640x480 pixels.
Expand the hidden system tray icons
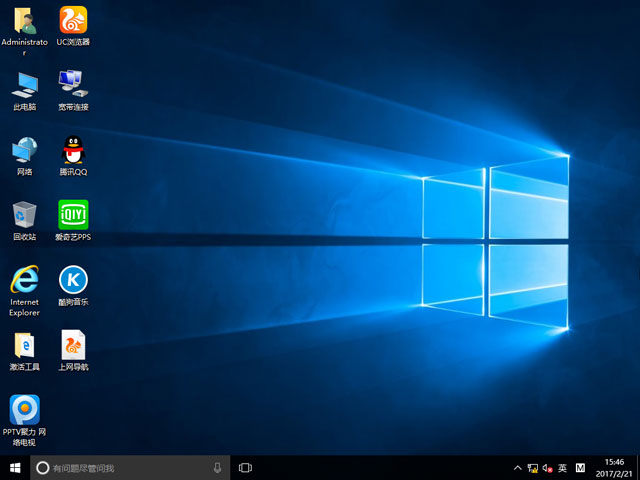pyautogui.click(x=517, y=468)
